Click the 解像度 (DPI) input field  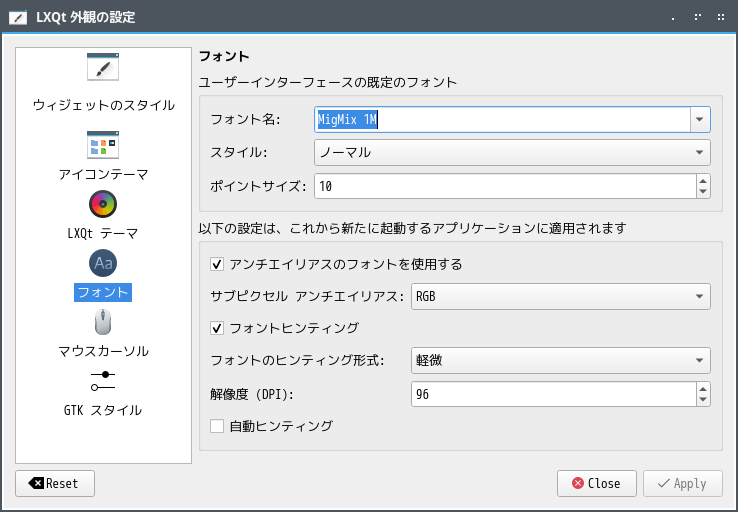pyautogui.click(x=554, y=394)
